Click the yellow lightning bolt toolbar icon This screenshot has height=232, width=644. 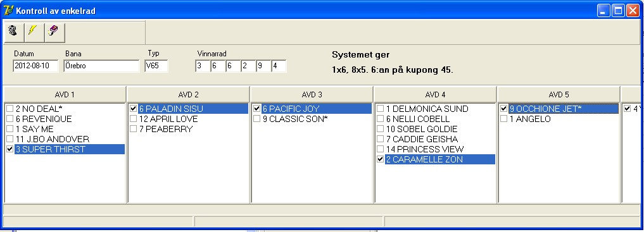34,32
